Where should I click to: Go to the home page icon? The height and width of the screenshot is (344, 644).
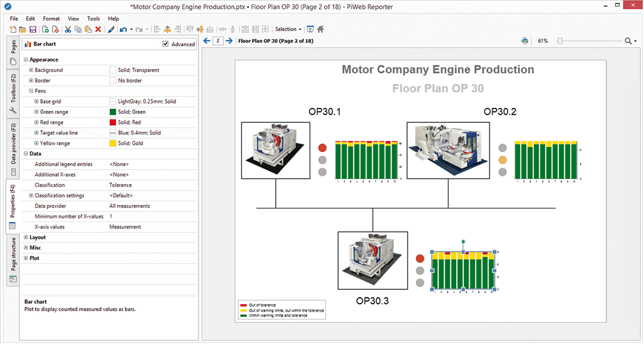pos(320,30)
